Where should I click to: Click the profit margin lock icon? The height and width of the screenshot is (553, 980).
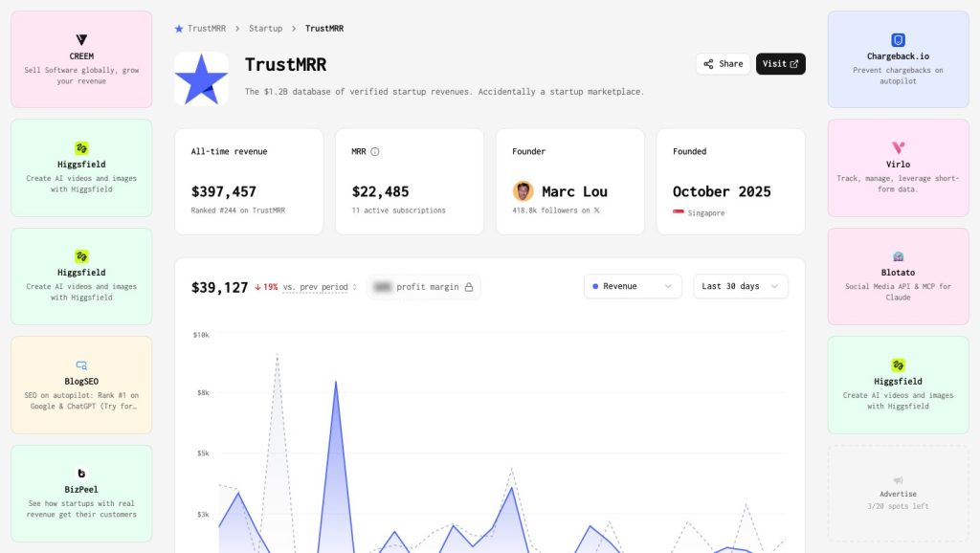pyautogui.click(x=469, y=287)
